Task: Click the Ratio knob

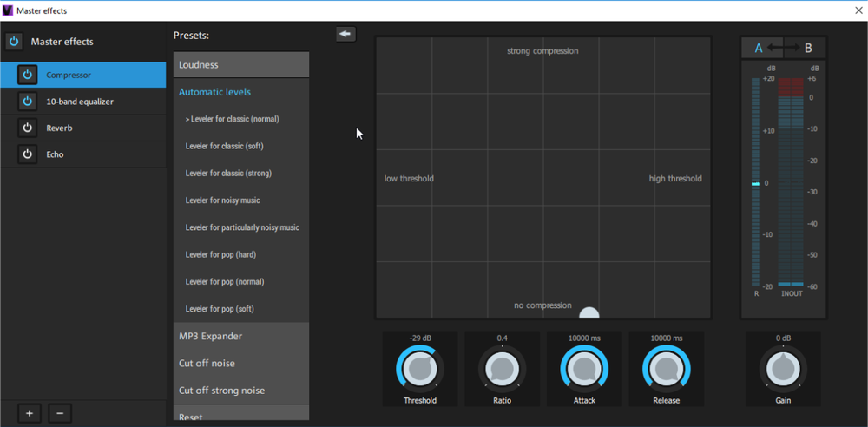Action: (x=502, y=370)
